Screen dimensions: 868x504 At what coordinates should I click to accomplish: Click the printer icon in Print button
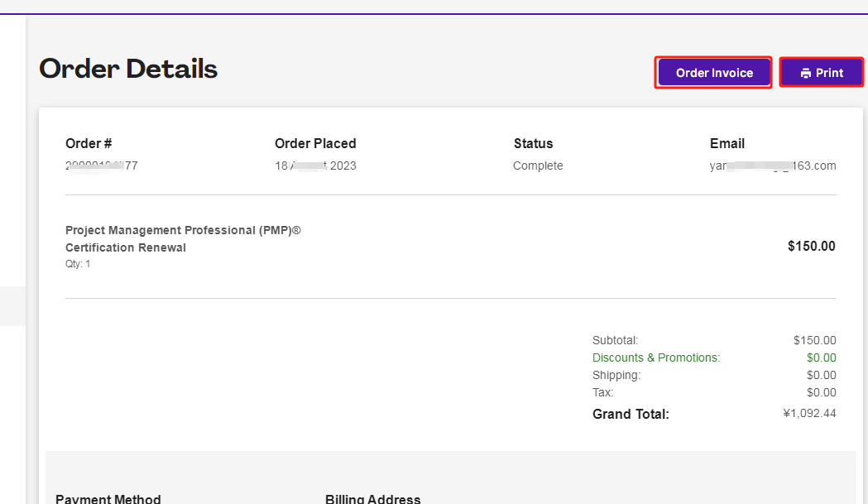(x=806, y=74)
